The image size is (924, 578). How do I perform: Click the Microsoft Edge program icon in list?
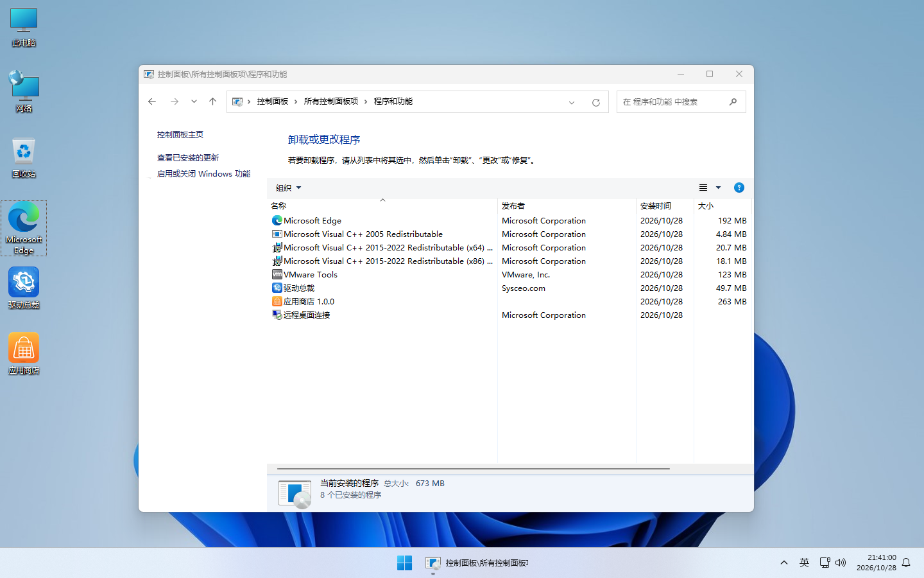point(277,220)
